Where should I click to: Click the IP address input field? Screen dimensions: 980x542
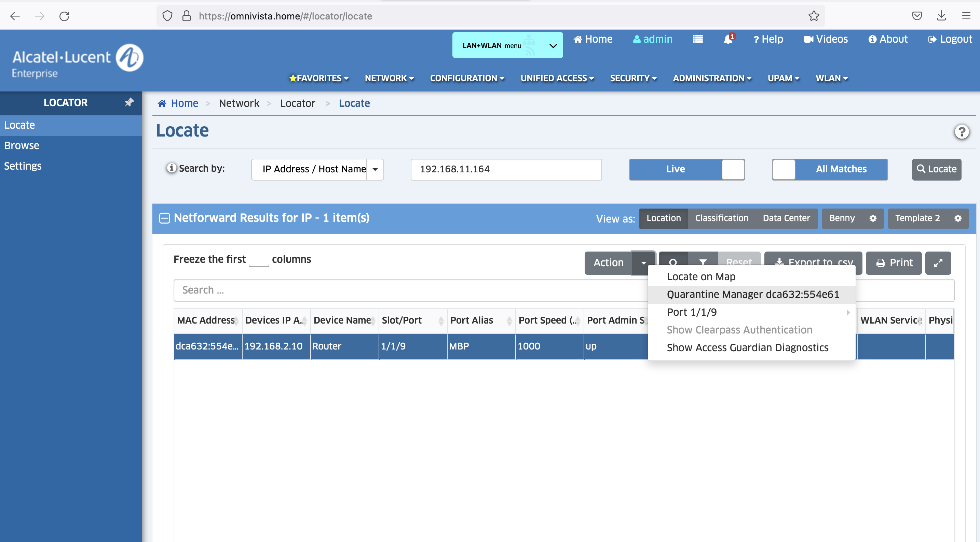pyautogui.click(x=506, y=169)
